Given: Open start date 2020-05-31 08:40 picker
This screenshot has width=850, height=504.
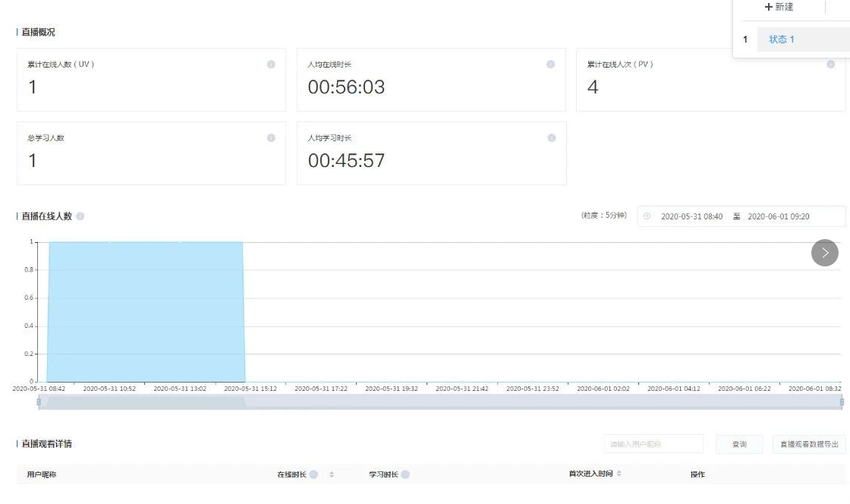Looking at the screenshot, I should (691, 216).
